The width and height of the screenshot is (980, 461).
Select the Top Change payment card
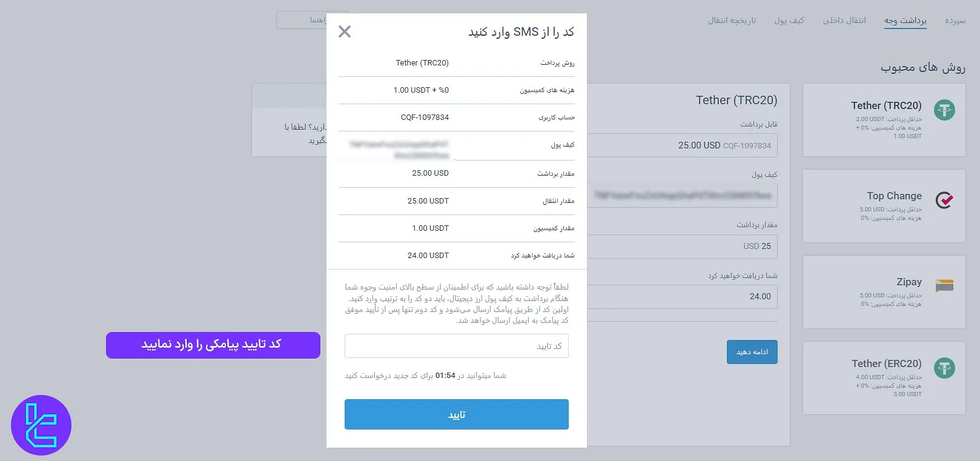click(x=883, y=206)
